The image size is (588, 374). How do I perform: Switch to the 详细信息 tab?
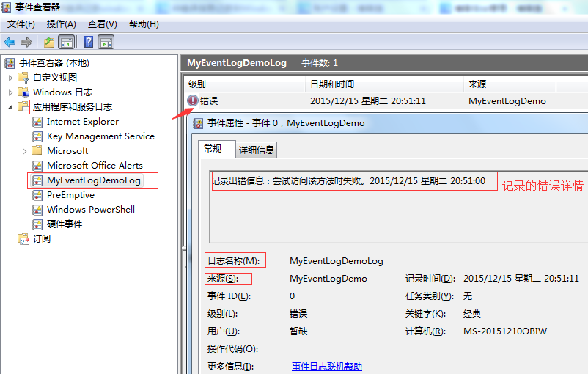[257, 150]
